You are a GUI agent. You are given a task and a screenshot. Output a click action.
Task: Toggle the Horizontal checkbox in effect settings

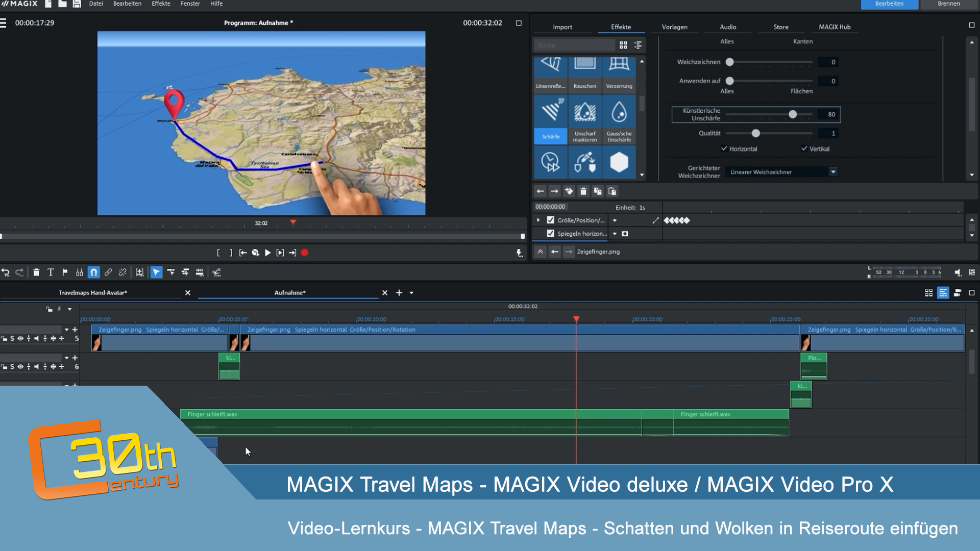click(x=724, y=148)
